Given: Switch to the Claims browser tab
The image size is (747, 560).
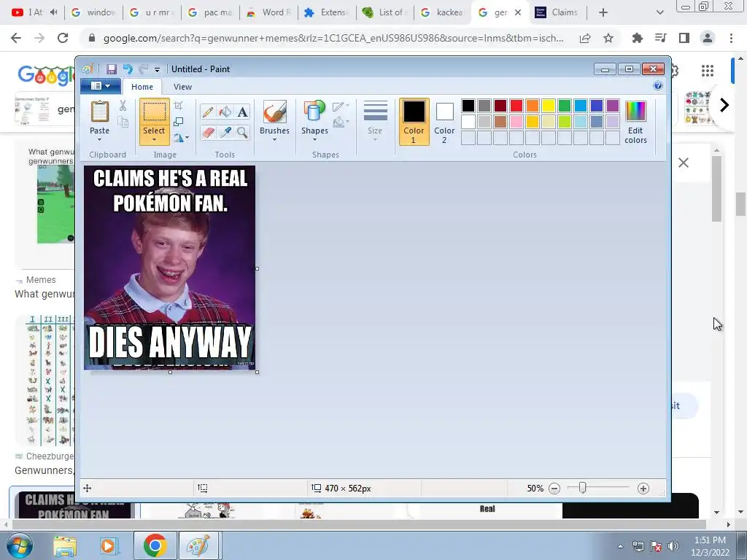Looking at the screenshot, I should [558, 12].
